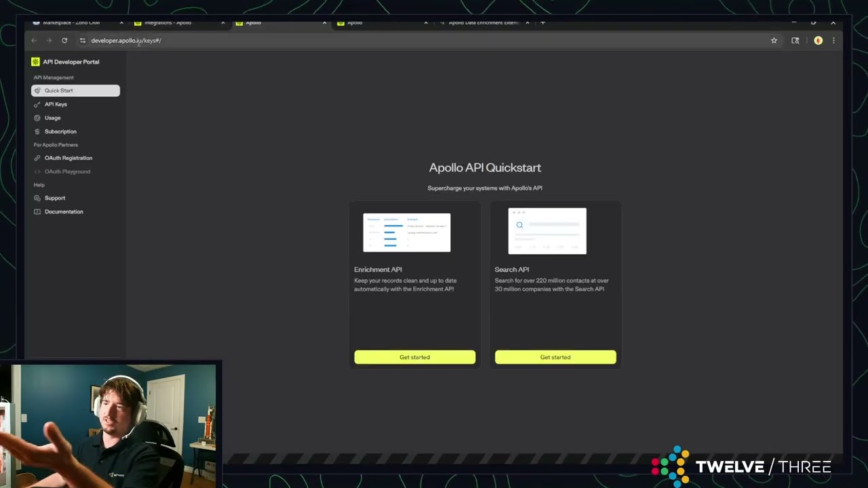Click the Apollo logo in the sidebar header
The width and height of the screenshot is (868, 488).
coord(35,62)
